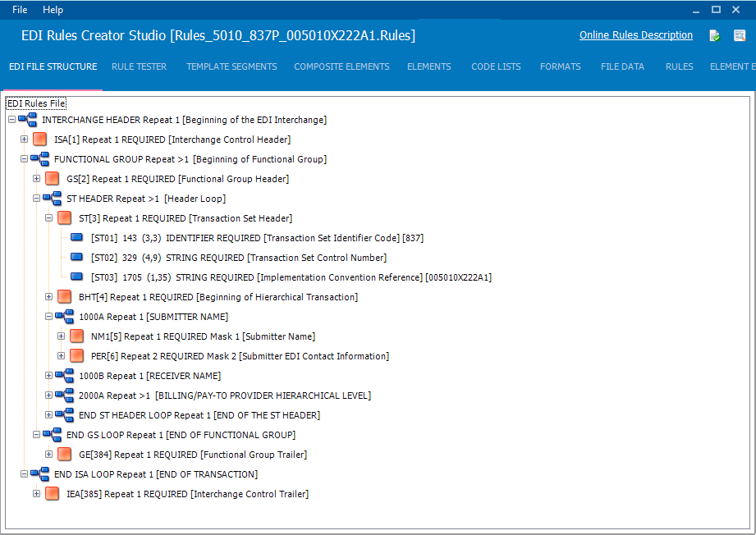Expand the END ST HEADER LOOP node
This screenshot has width=756, height=535.
(48, 415)
